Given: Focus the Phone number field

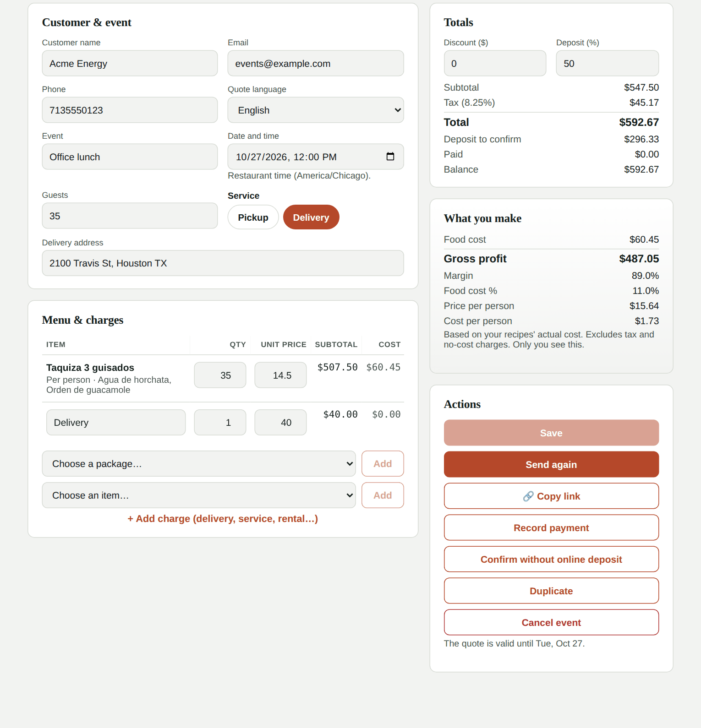Looking at the screenshot, I should point(130,110).
